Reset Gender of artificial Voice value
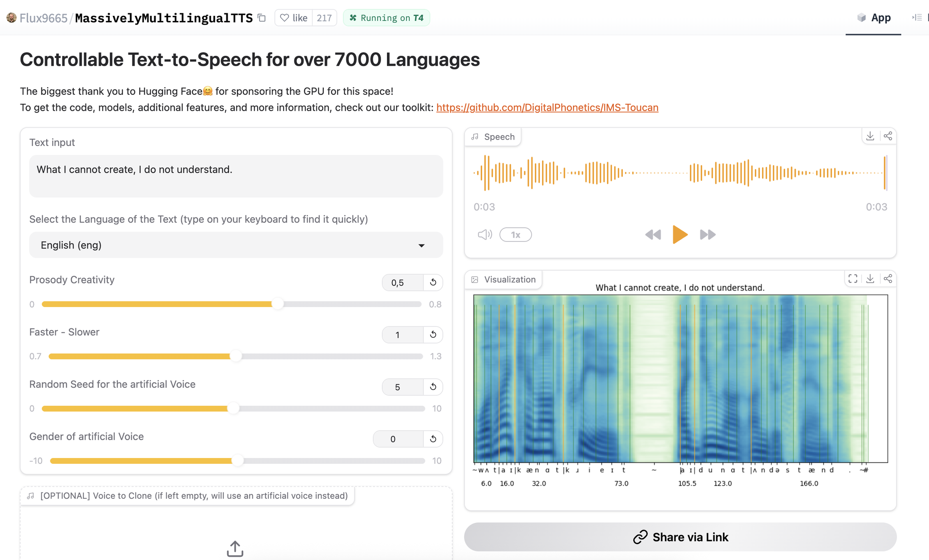 click(433, 439)
